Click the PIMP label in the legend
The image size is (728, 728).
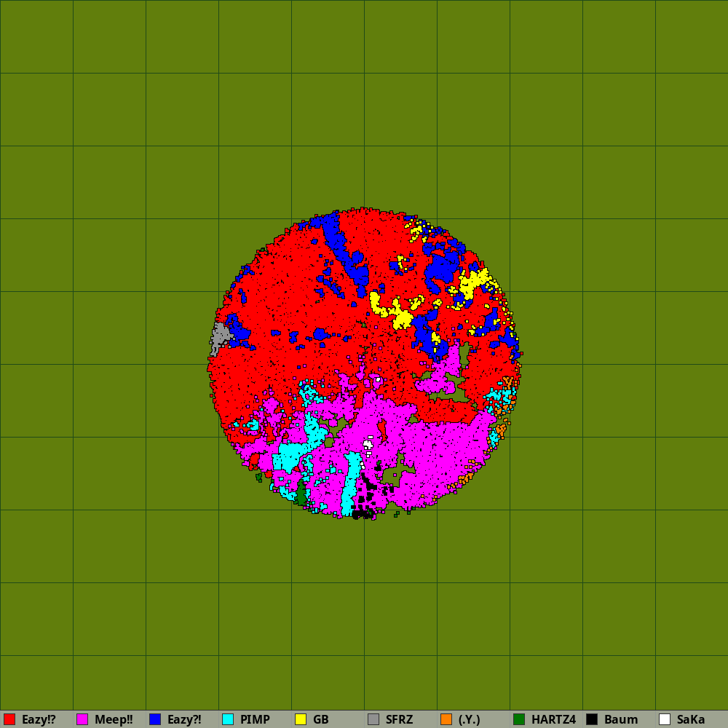tap(255, 719)
